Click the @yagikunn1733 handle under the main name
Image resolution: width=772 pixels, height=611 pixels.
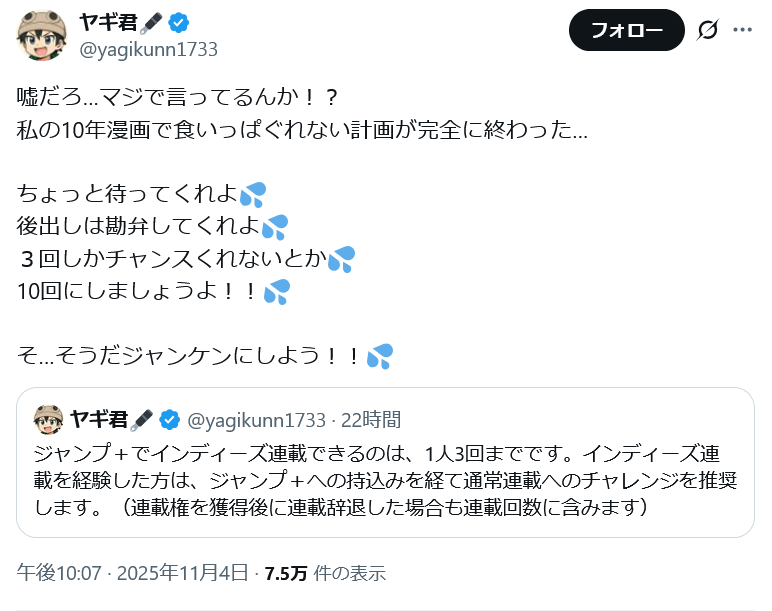pos(148,49)
